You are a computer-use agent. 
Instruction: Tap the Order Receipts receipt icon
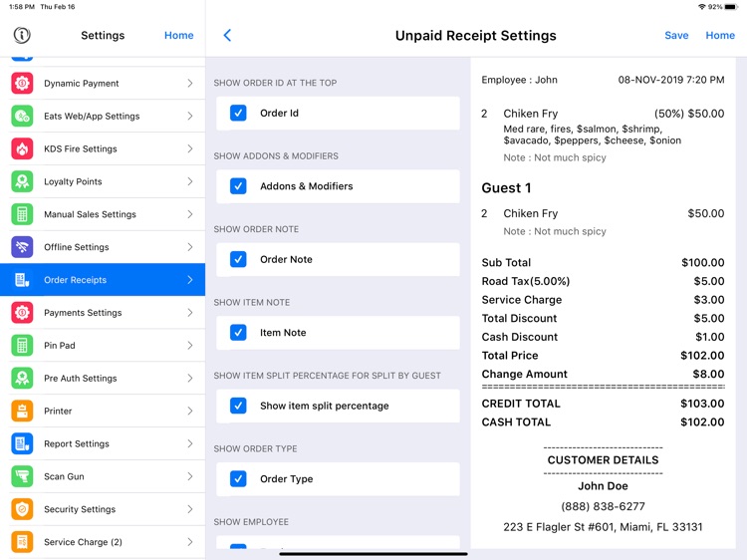(22, 280)
